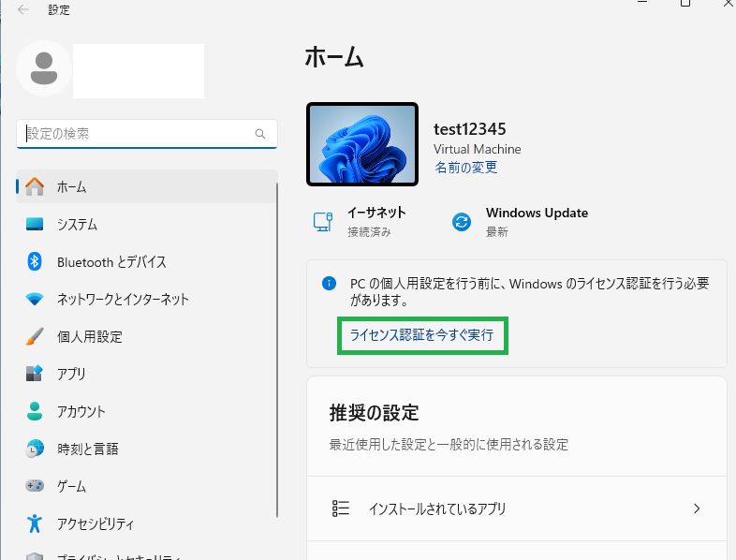
Task: Open Windows Update 最新 status
Action: [520, 222]
